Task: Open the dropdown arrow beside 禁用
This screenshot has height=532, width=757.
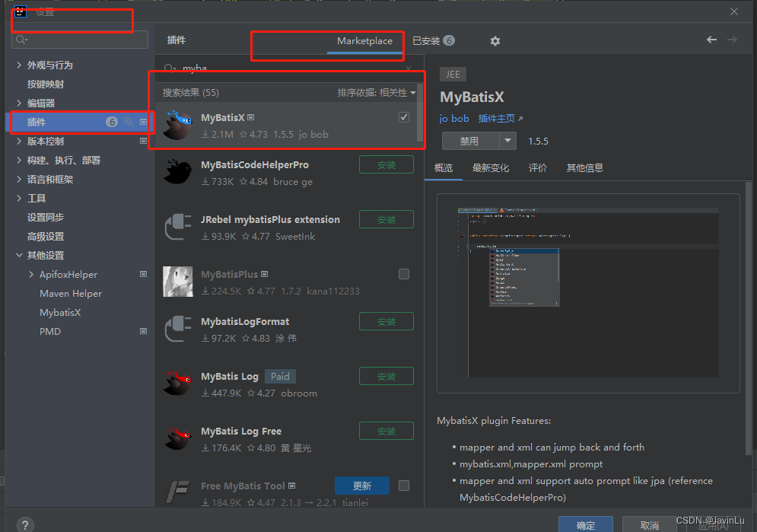Action: [507, 141]
